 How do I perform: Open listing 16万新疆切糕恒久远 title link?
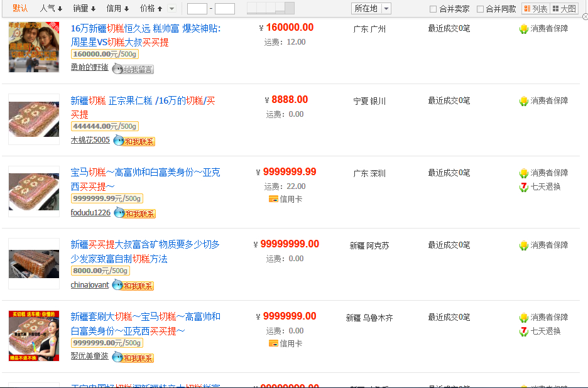tap(146, 35)
